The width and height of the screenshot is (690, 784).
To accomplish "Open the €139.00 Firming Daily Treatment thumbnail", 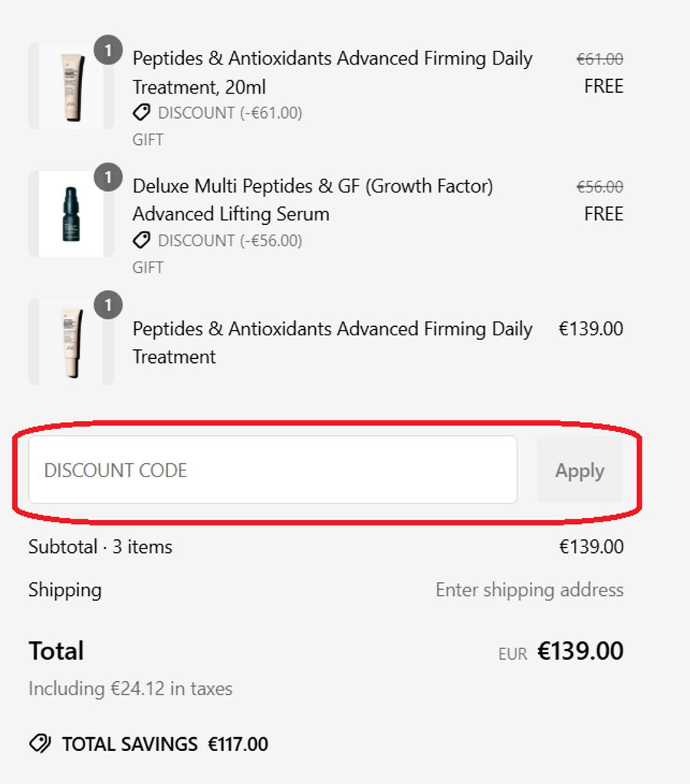I will (71, 342).
